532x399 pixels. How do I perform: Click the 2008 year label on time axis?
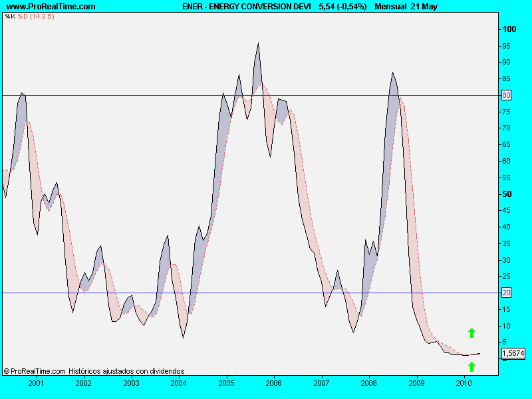pyautogui.click(x=369, y=384)
